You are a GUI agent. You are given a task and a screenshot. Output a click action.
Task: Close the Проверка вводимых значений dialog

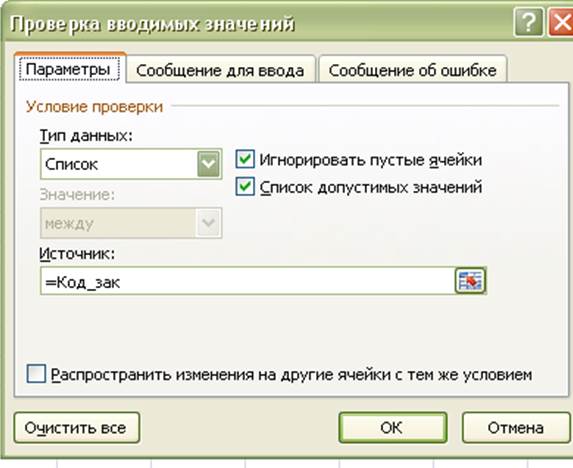click(561, 23)
